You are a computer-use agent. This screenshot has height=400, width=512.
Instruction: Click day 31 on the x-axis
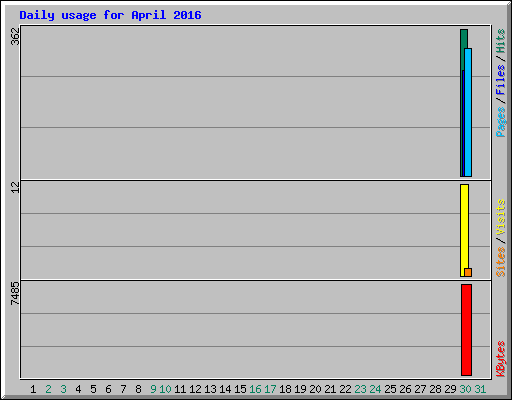[480, 389]
